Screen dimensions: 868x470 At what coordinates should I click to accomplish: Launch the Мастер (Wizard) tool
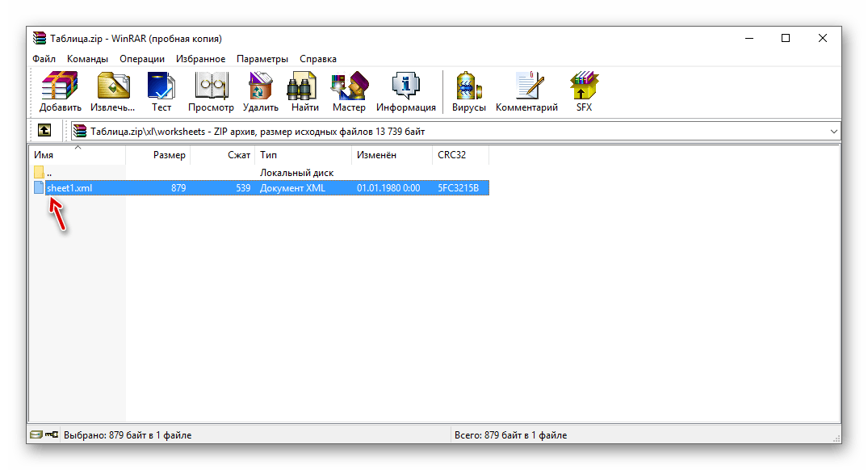pos(349,91)
